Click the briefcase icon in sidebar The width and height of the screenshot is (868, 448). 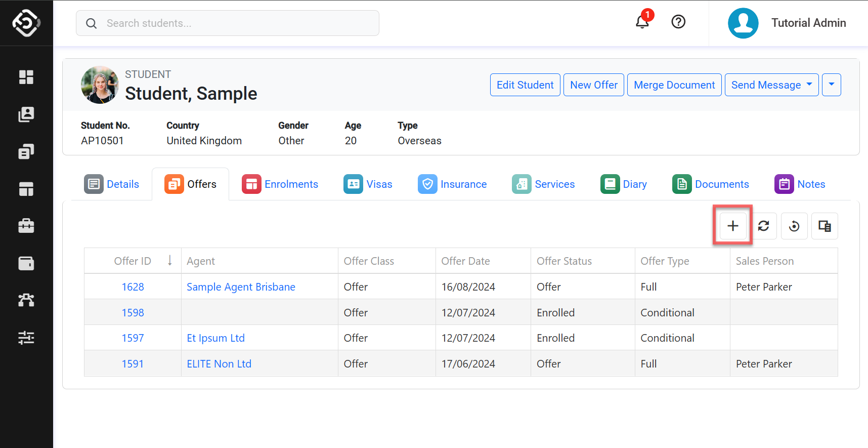click(26, 226)
